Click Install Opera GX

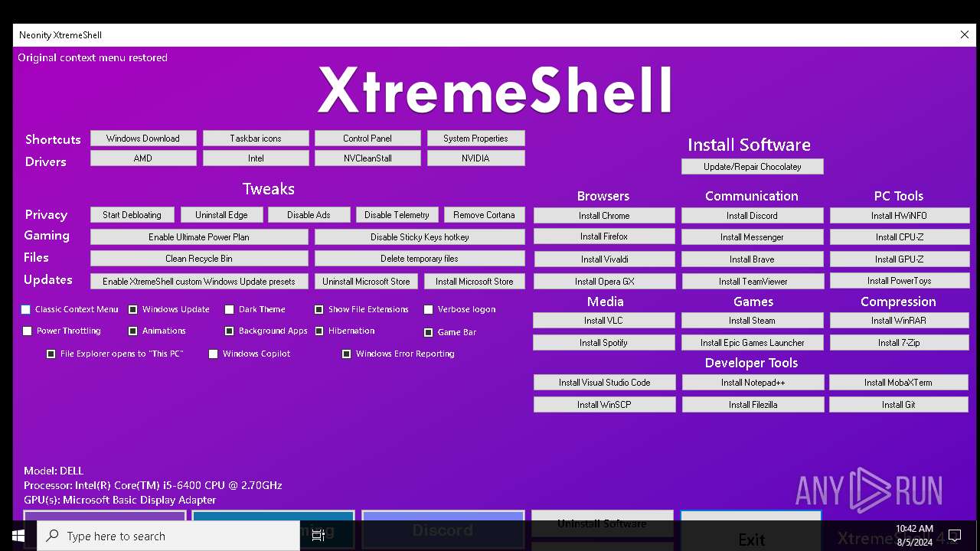(x=604, y=282)
